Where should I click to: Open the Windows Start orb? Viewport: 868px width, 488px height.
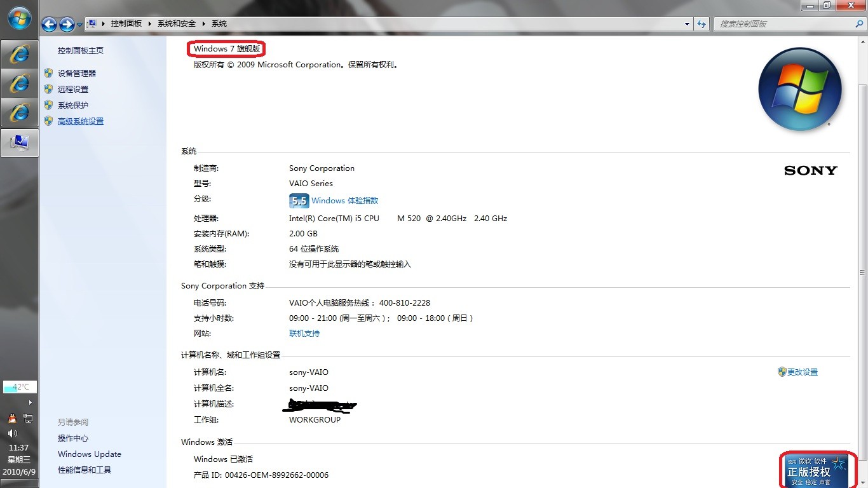click(x=20, y=19)
